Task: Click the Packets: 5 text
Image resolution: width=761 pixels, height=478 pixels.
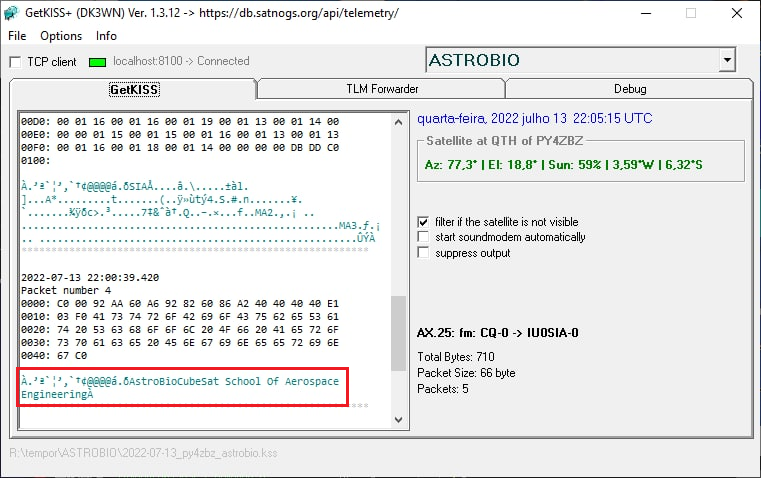Action: 443,389
